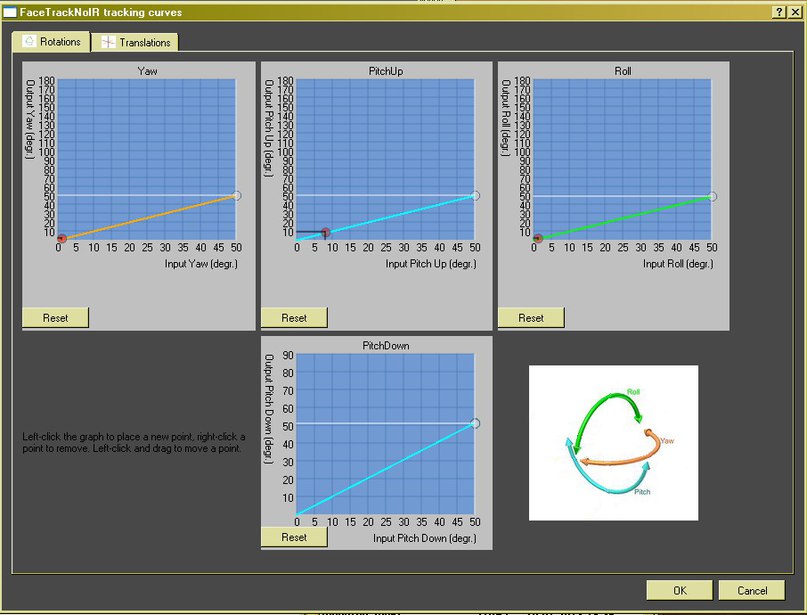Switch to the Translations tab
Image resolution: width=807 pixels, height=615 pixels.
tap(135, 42)
